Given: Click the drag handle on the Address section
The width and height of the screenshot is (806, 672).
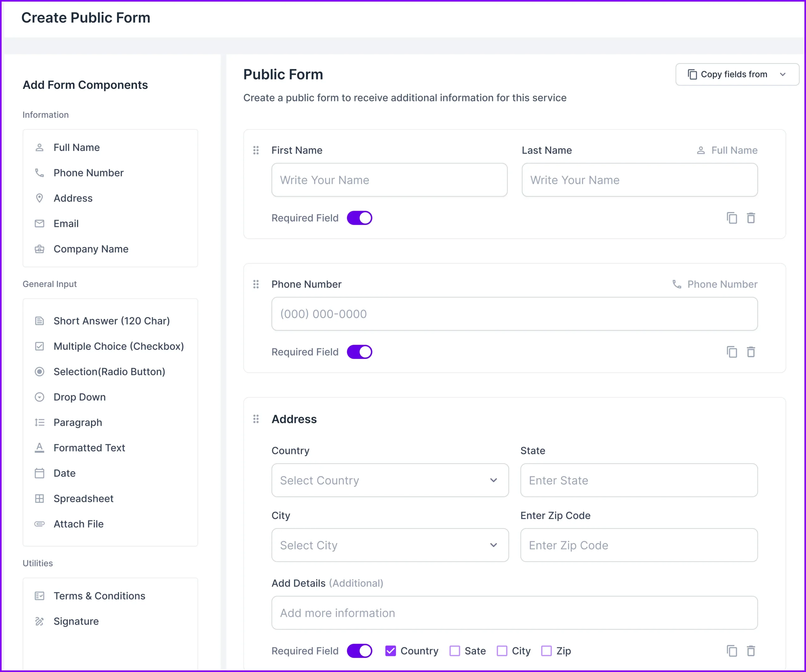Looking at the screenshot, I should pyautogui.click(x=256, y=419).
